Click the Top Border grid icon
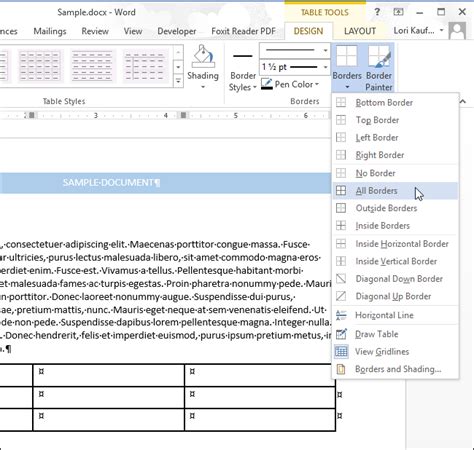 (341, 120)
